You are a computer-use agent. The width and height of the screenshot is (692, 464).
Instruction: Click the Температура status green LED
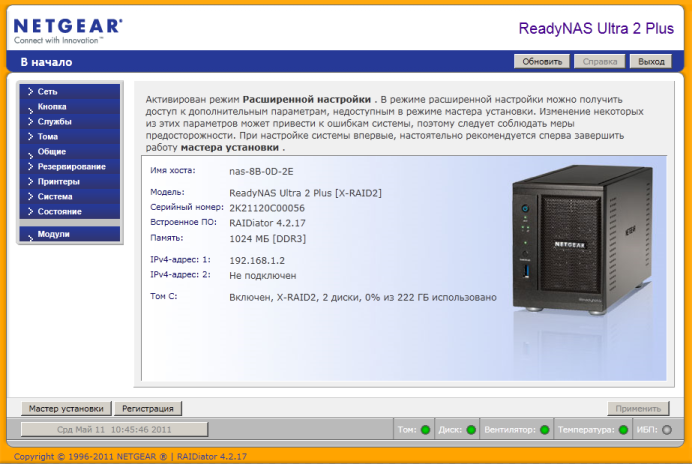click(623, 430)
